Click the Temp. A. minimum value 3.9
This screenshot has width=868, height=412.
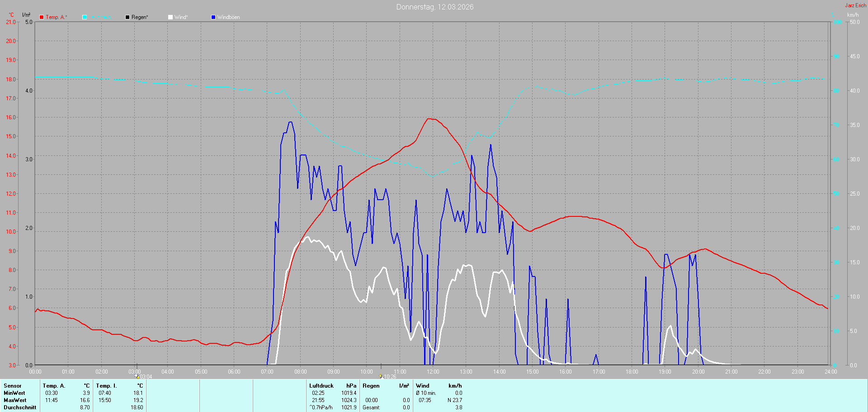pos(86,393)
